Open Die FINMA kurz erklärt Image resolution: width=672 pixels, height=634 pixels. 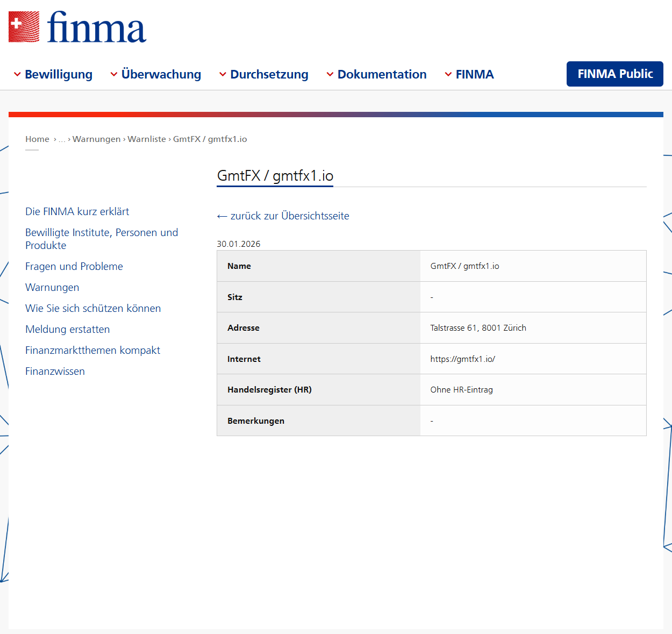(x=77, y=211)
